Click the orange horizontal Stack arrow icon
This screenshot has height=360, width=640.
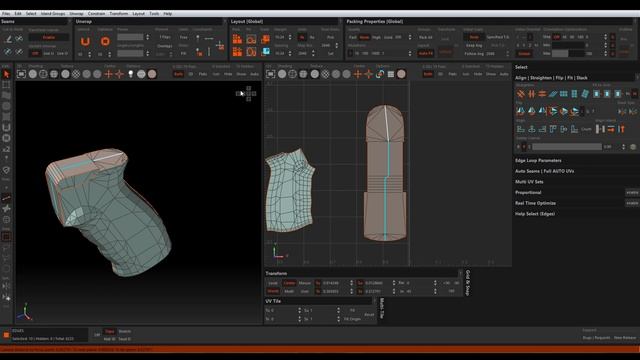(611, 129)
